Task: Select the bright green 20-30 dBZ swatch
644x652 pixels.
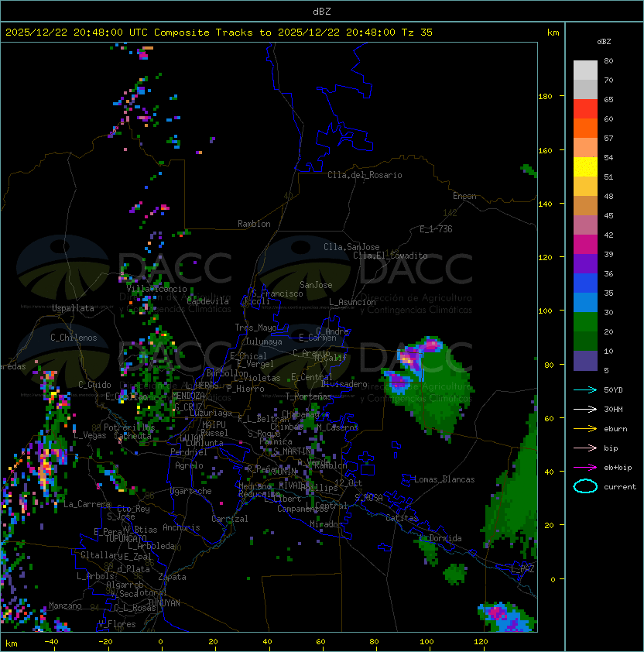Action: coord(585,322)
